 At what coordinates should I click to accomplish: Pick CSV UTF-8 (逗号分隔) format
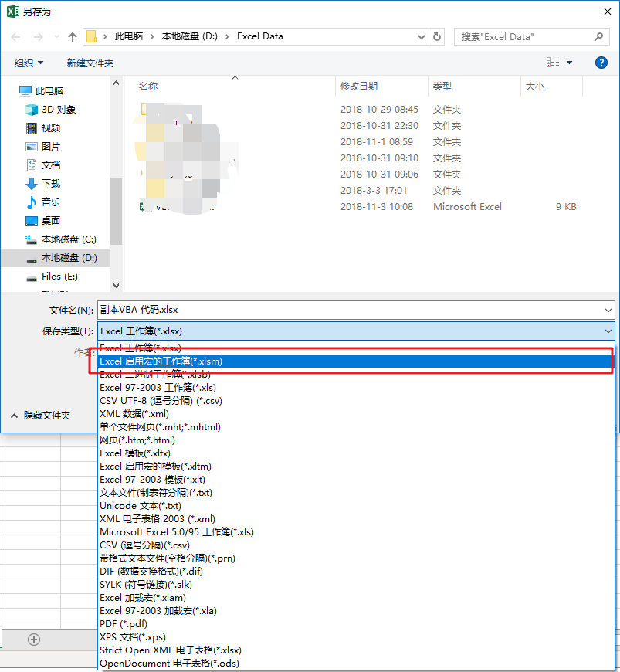coord(161,401)
